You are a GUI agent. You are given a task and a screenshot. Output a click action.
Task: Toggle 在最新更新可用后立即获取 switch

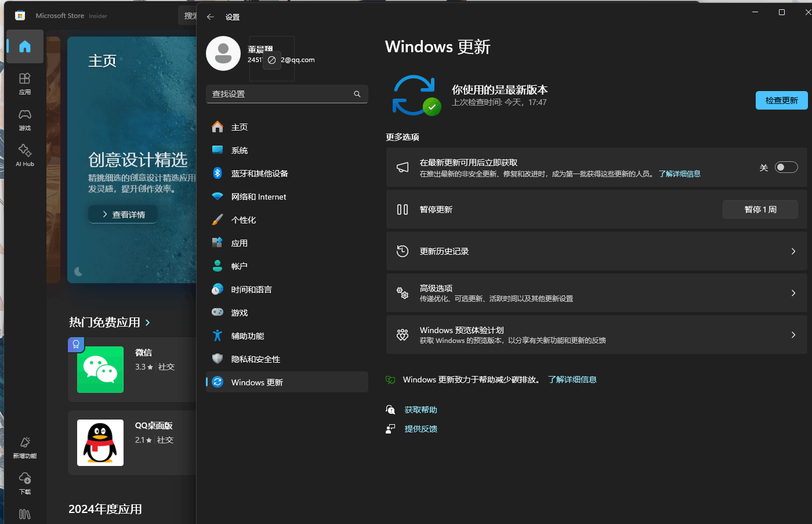point(786,168)
